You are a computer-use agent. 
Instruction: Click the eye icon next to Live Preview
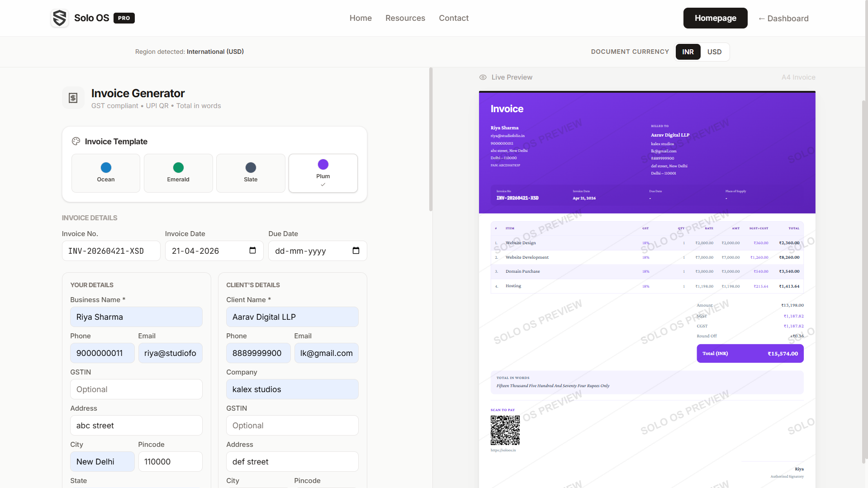click(483, 77)
